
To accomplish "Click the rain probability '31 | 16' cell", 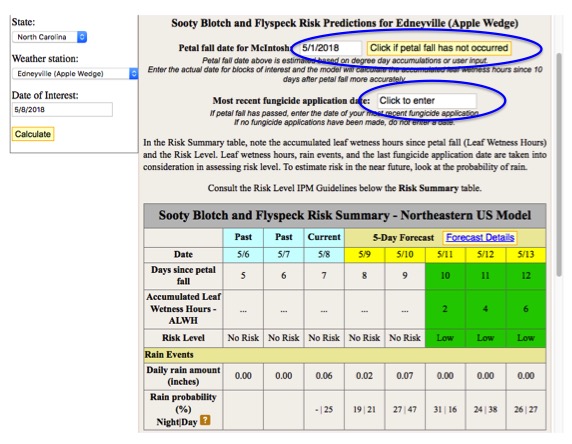I will point(445,409).
